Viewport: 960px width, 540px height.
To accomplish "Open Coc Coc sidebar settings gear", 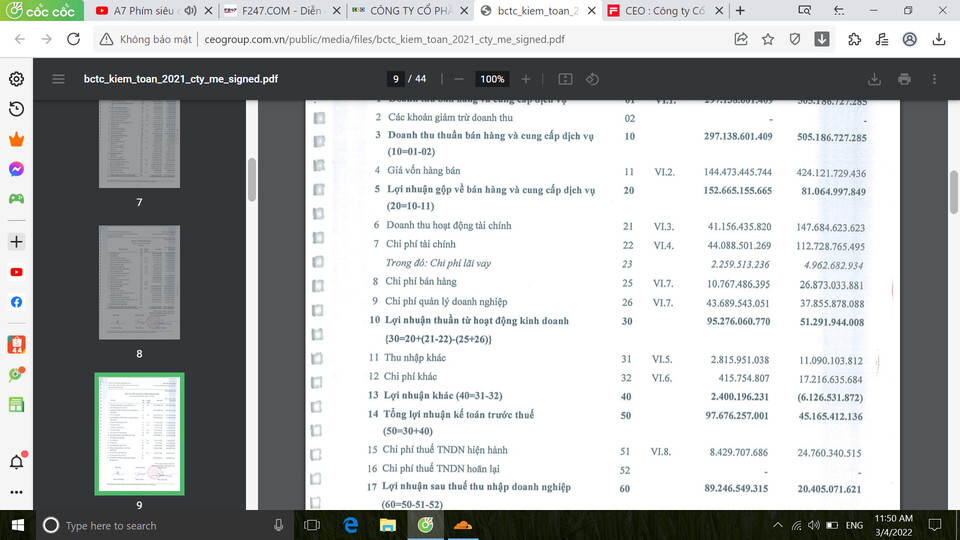I will pos(17,79).
